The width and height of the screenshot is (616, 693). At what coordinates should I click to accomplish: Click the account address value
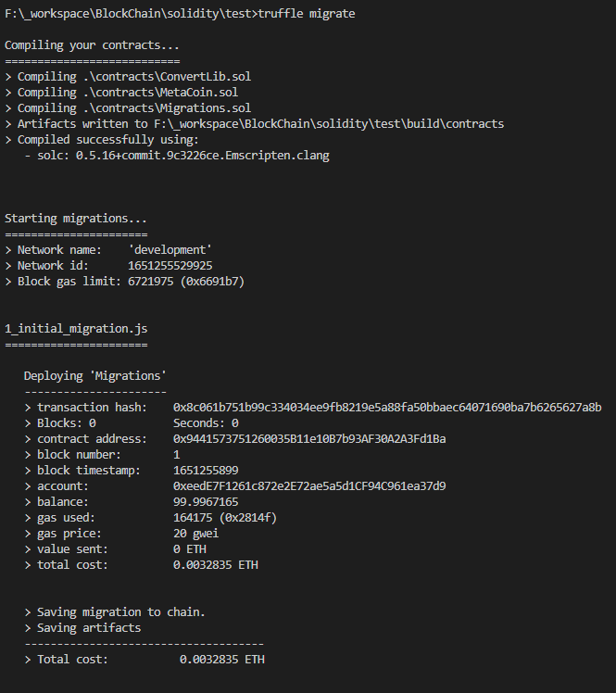pos(309,486)
